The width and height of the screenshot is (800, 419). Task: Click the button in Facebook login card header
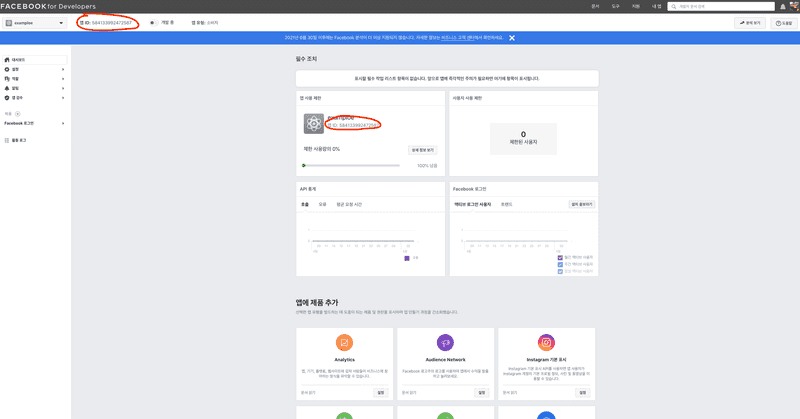click(x=582, y=204)
